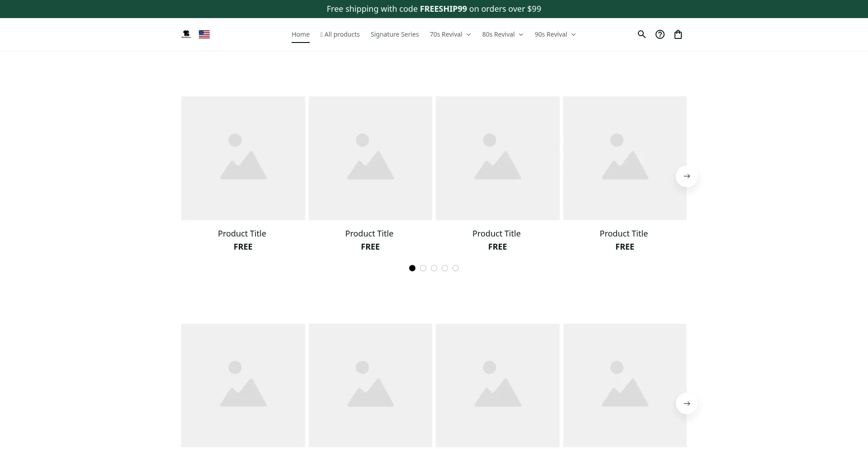This screenshot has height=449, width=868.
Task: Select the third carousel pagination dot
Action: click(x=434, y=268)
